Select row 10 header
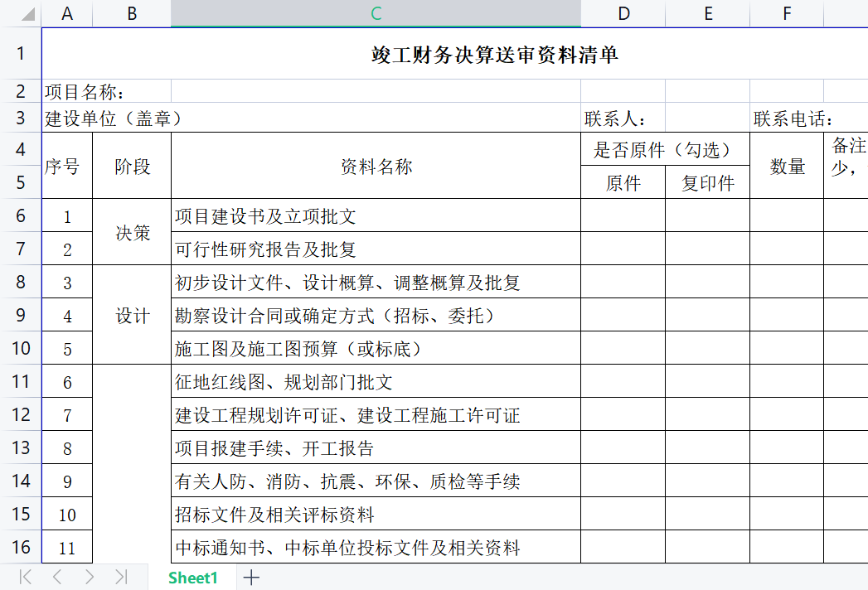This screenshot has height=590, width=868. (x=21, y=348)
